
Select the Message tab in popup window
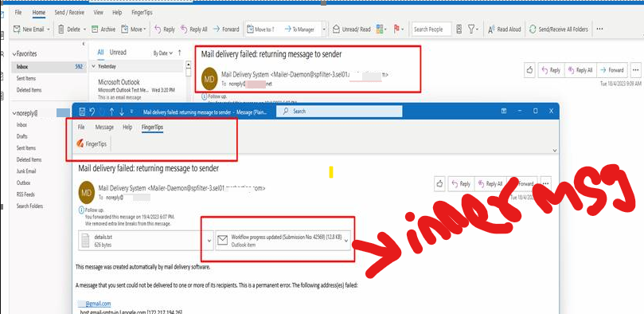point(104,127)
